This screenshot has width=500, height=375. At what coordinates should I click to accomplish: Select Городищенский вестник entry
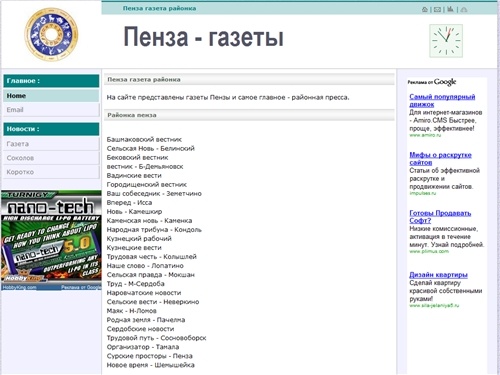coord(147,184)
